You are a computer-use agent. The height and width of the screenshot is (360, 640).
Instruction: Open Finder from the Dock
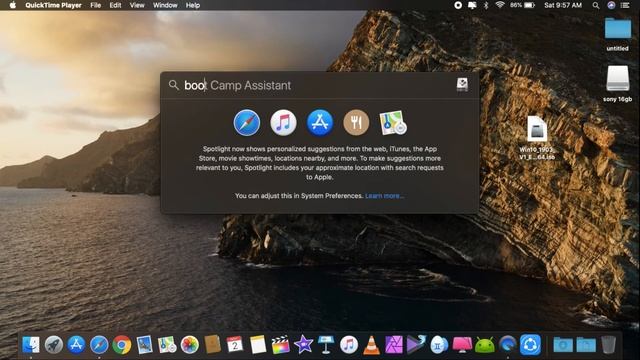(x=31, y=345)
